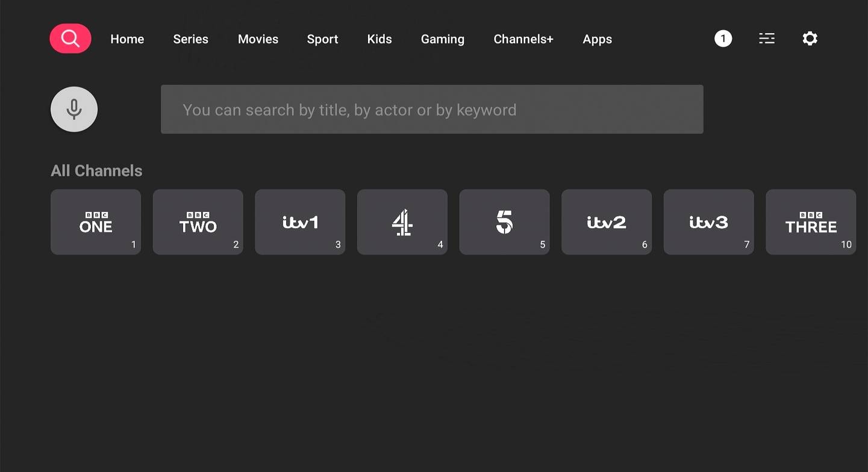Screen dimensions: 868x472
Task: Go to the Apps tab
Action: pos(598,39)
